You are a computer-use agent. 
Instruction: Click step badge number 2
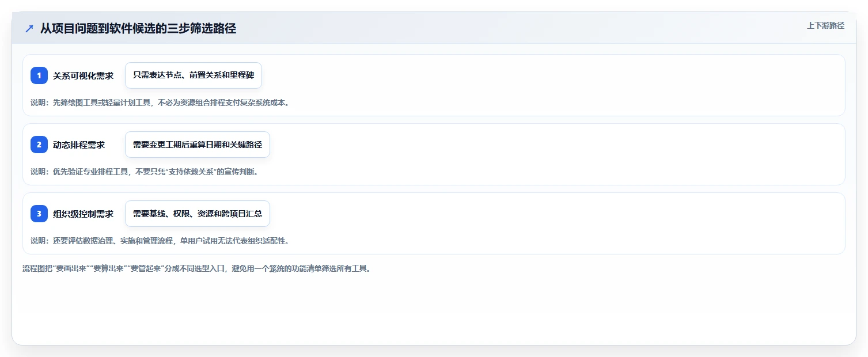pos(39,145)
